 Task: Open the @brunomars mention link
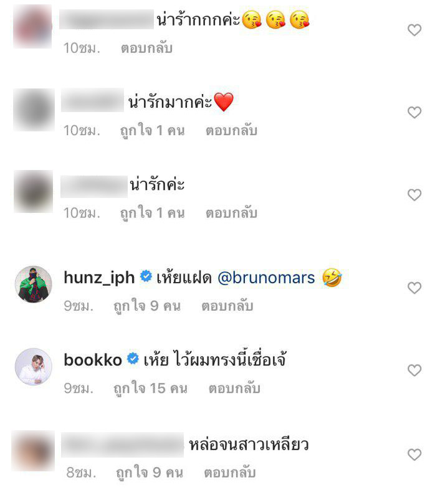pyautogui.click(x=266, y=278)
